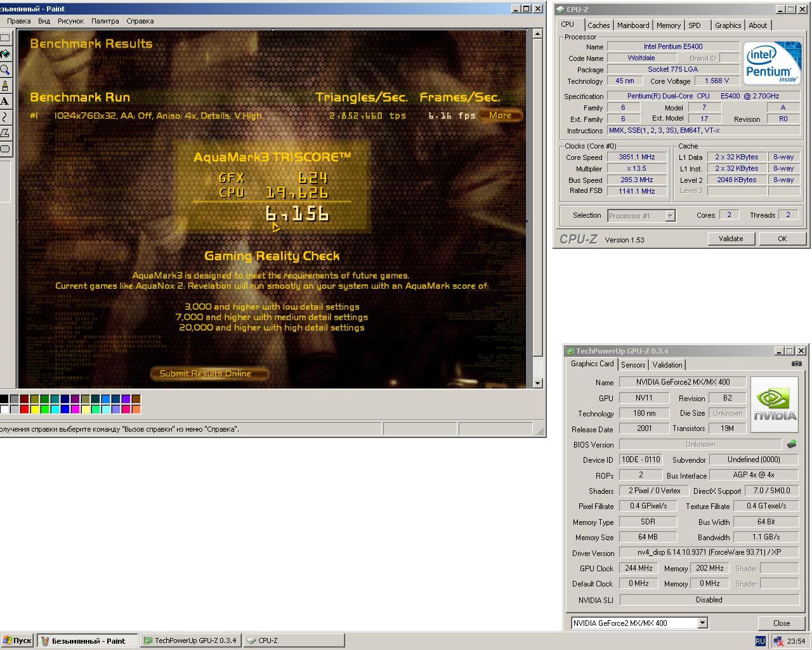This screenshot has width=812, height=650.
Task: Click the More button in benchmark image
Action: point(501,115)
